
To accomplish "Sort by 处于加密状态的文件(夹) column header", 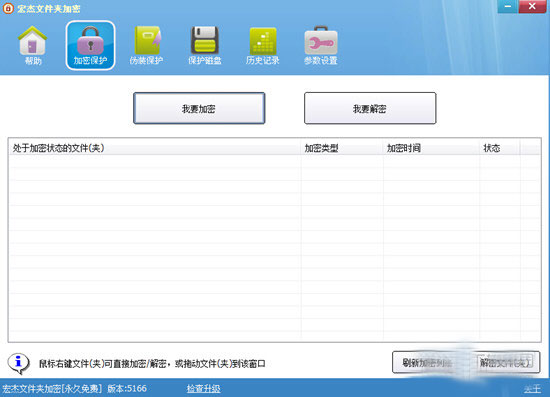I will tap(154, 148).
